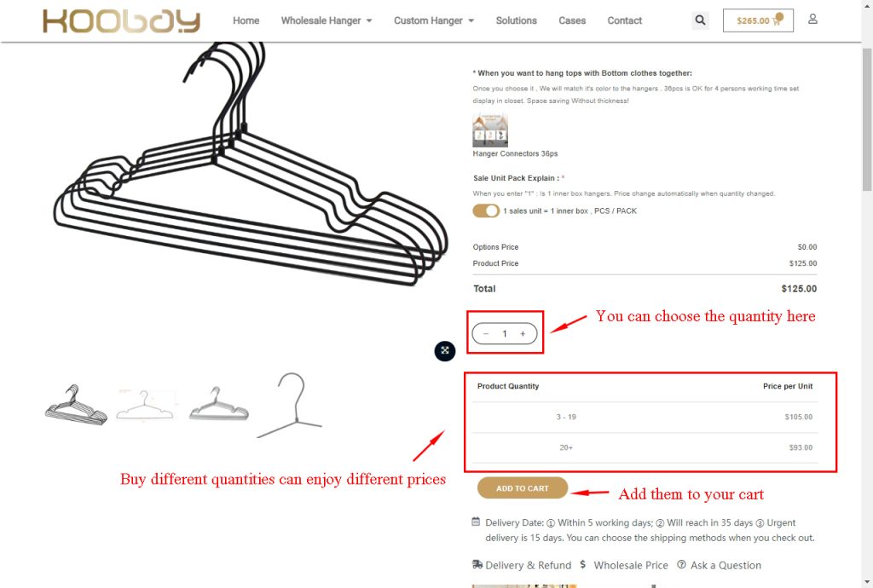Decrease quantity with the minus button
The image size is (873, 588).
click(x=486, y=334)
